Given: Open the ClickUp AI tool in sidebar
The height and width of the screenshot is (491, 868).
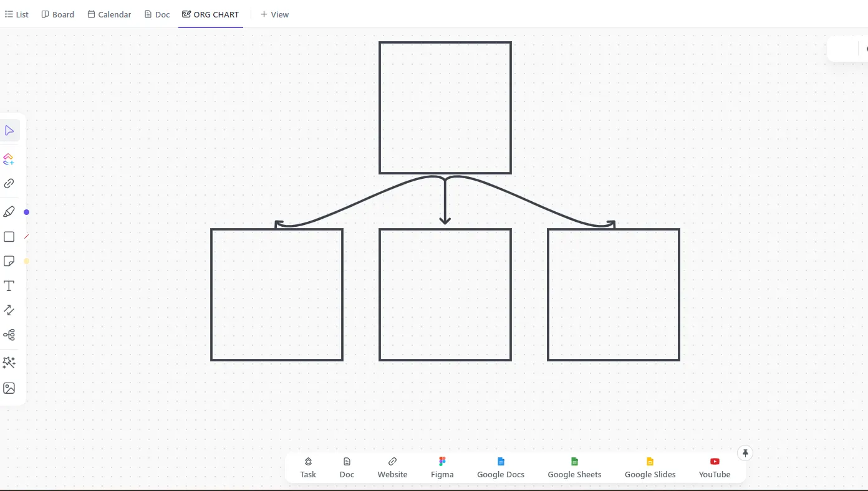Looking at the screenshot, I should (9, 160).
